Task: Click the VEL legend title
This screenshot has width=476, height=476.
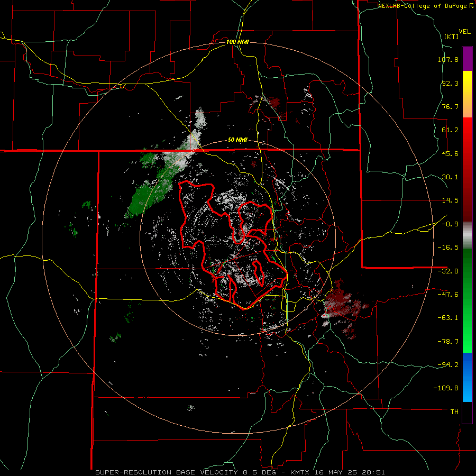Action: (x=464, y=32)
